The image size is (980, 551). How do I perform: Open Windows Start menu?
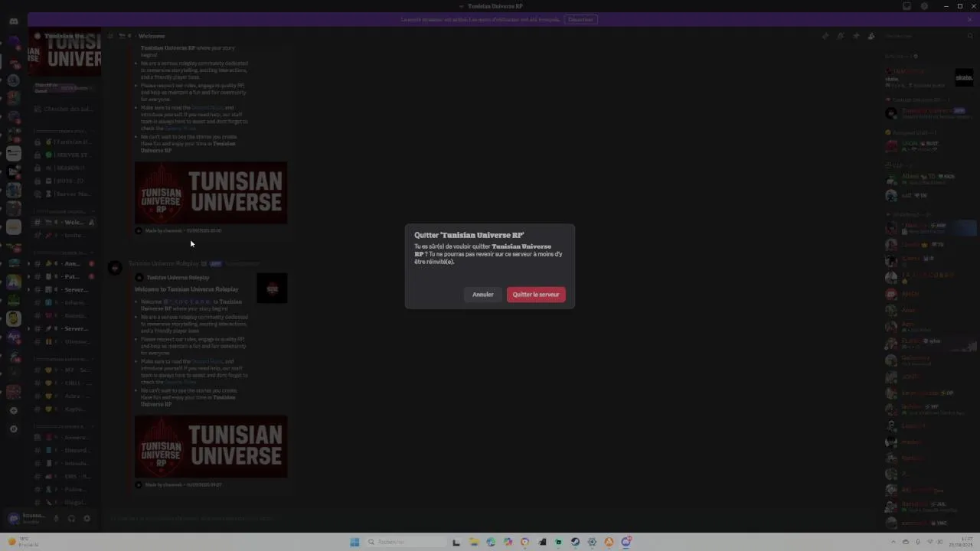pyautogui.click(x=354, y=542)
